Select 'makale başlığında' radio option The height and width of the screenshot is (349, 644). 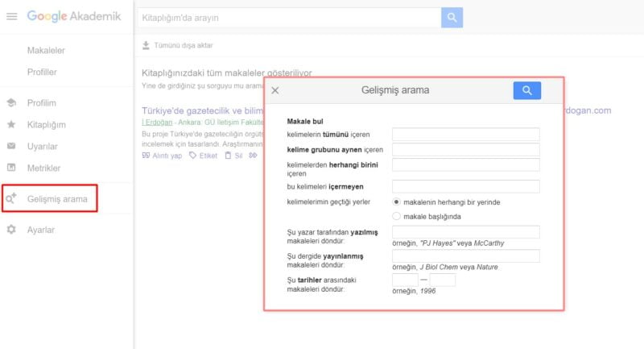click(396, 216)
